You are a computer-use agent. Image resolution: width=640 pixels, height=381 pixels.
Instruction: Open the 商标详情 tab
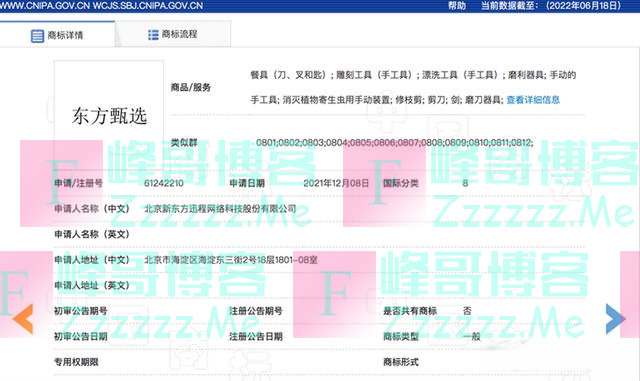click(x=57, y=35)
